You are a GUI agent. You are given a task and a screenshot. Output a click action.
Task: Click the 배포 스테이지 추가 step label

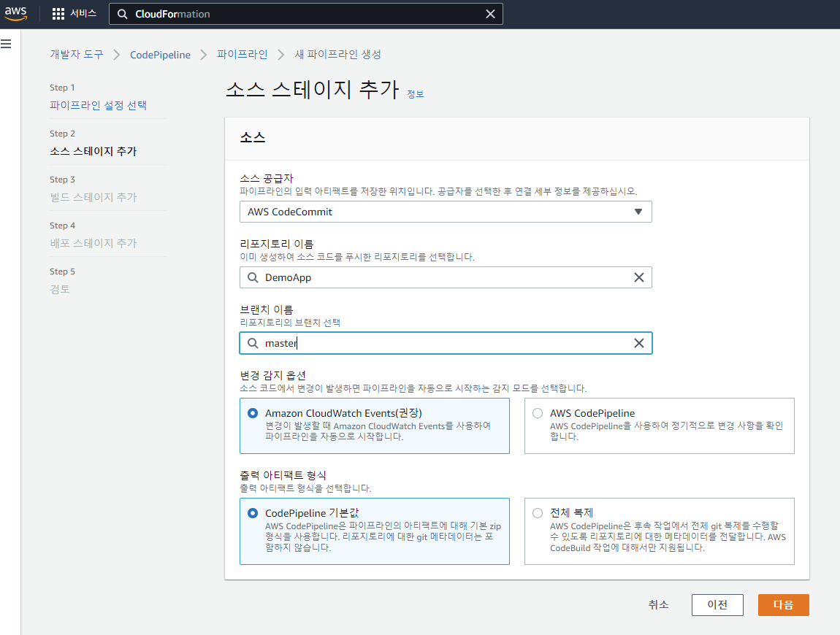pos(93,243)
